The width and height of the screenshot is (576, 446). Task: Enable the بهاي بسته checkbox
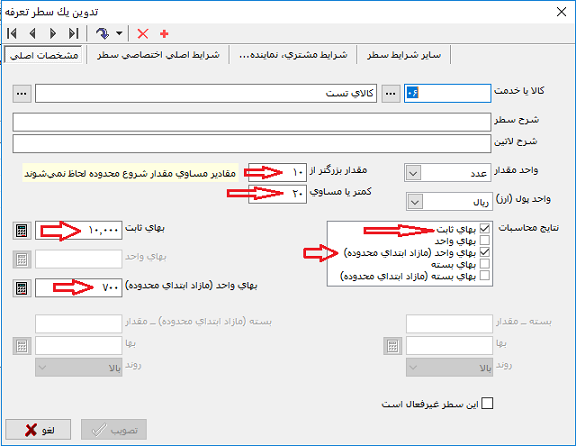pos(485,264)
